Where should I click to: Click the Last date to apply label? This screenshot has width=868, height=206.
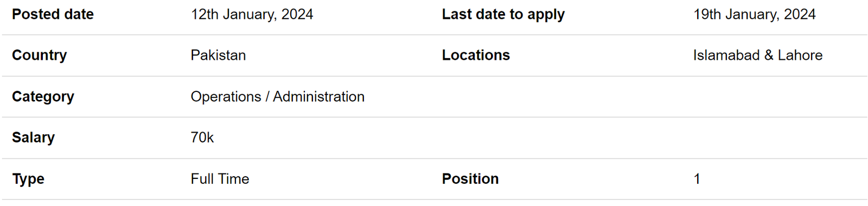point(503,15)
